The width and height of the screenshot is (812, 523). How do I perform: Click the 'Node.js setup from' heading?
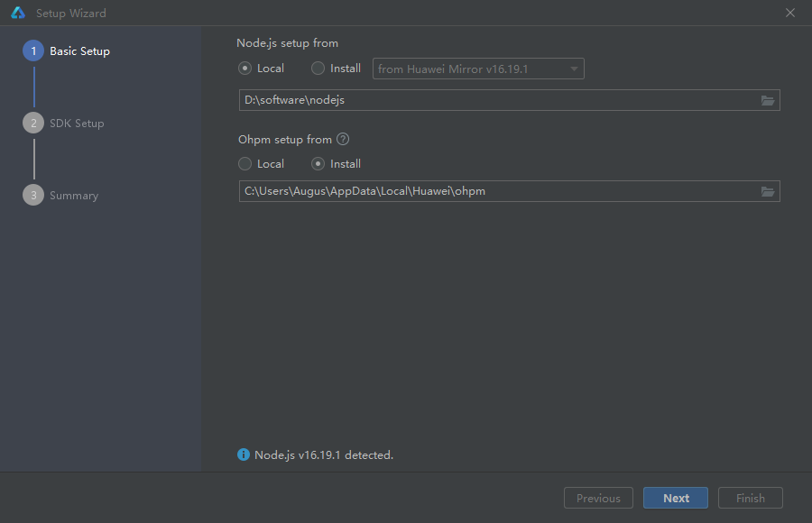coord(288,43)
